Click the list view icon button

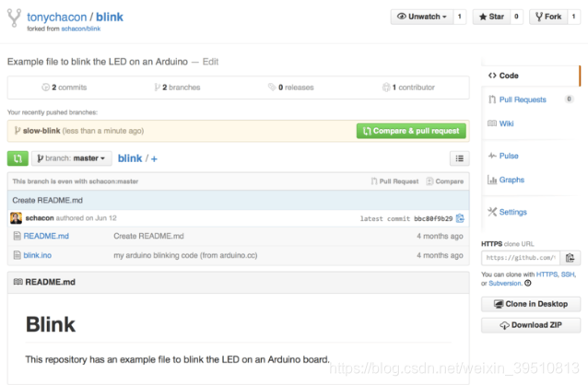click(459, 158)
